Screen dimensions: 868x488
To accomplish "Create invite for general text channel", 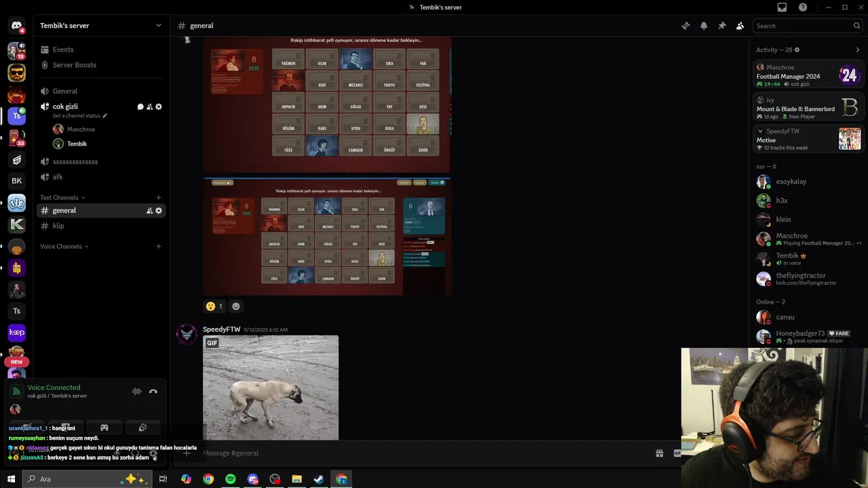I will coord(150,211).
